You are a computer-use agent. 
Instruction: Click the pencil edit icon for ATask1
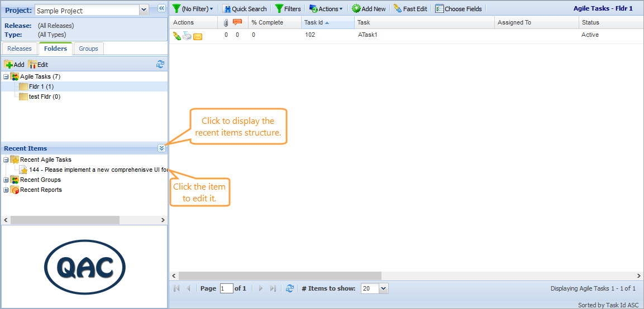click(x=177, y=36)
